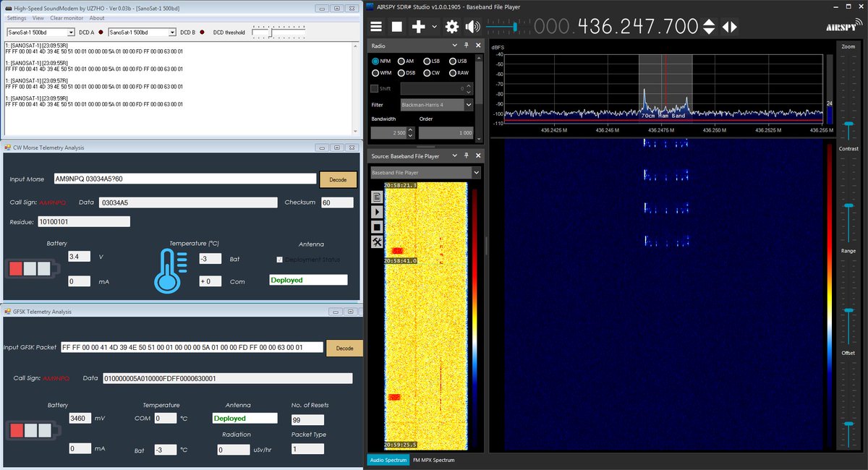Close the Radio panel
The height and width of the screenshot is (470, 868).
[x=478, y=46]
